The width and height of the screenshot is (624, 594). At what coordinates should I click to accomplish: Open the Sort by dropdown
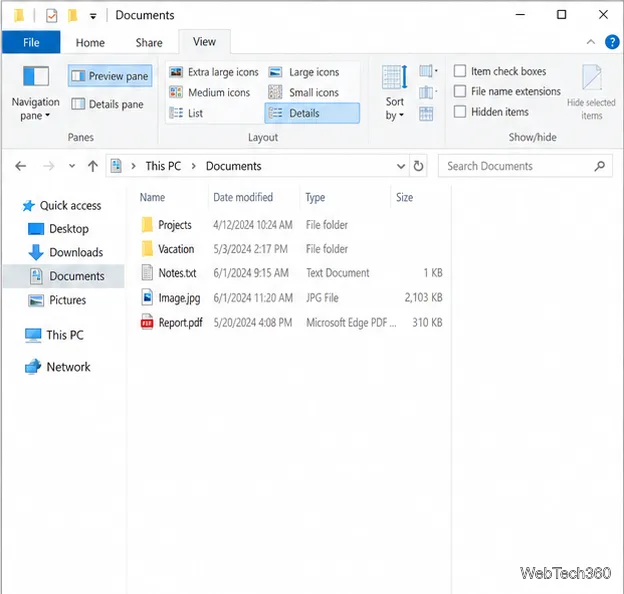coord(395,94)
